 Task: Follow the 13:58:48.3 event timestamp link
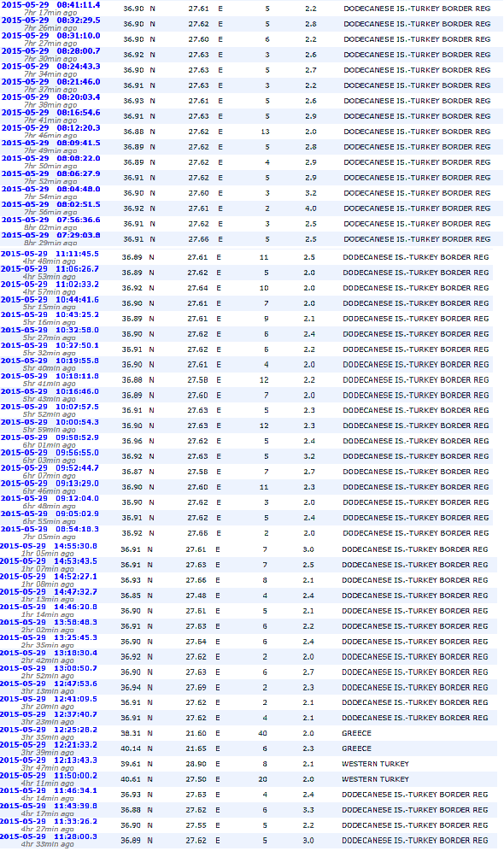click(x=49, y=623)
